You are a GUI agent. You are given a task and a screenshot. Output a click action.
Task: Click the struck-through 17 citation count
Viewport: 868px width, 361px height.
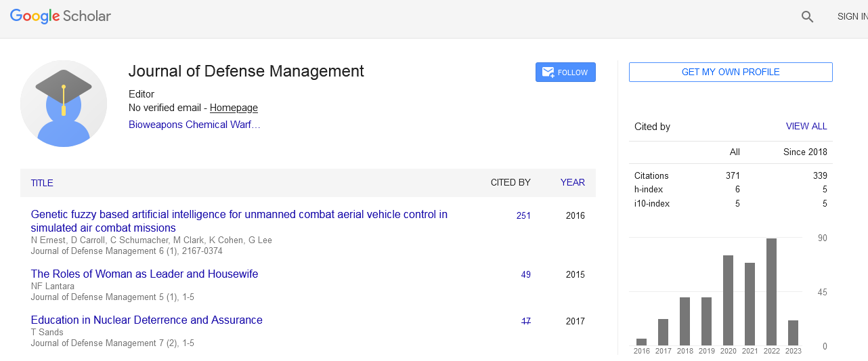click(525, 321)
